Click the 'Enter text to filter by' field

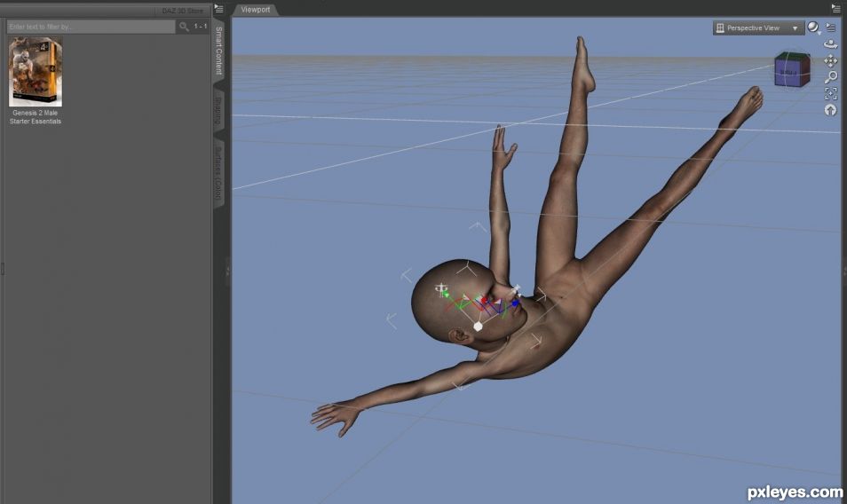pos(91,27)
